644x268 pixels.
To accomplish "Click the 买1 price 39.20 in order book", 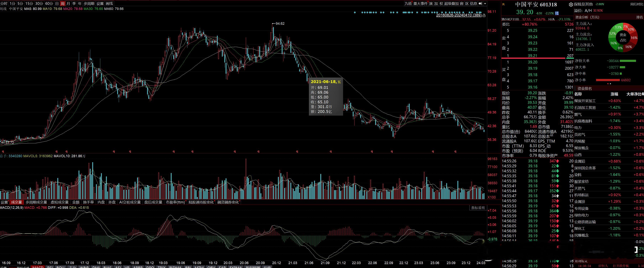I will tap(533, 62).
